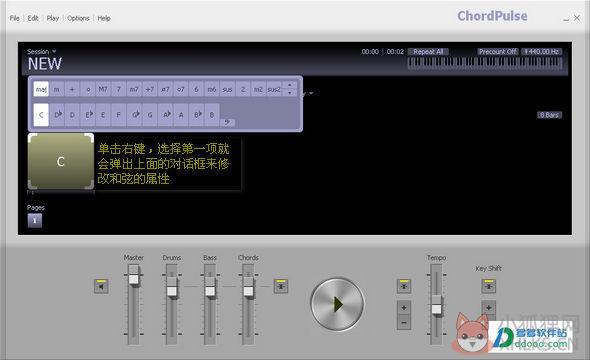Viewport: 590px width, 360px height.
Task: Open the Edit menu
Action: 33,18
